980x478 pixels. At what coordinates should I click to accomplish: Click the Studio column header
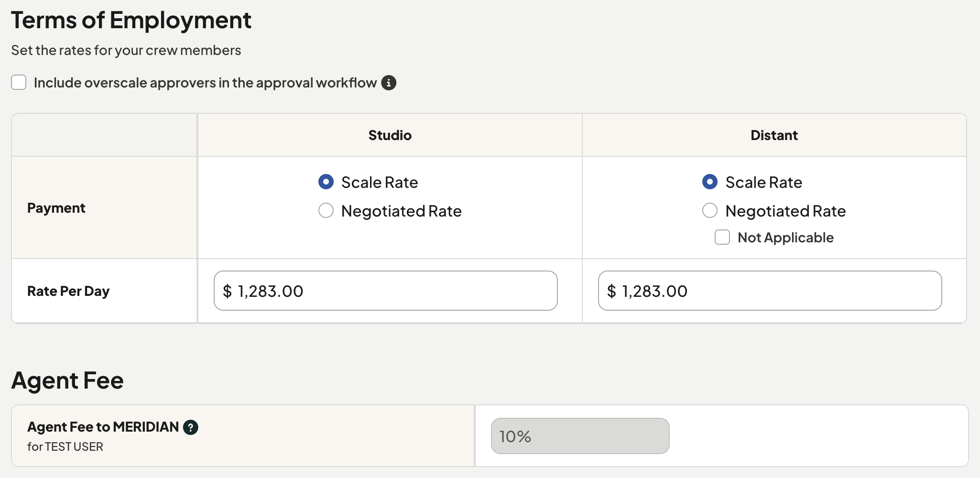point(390,135)
